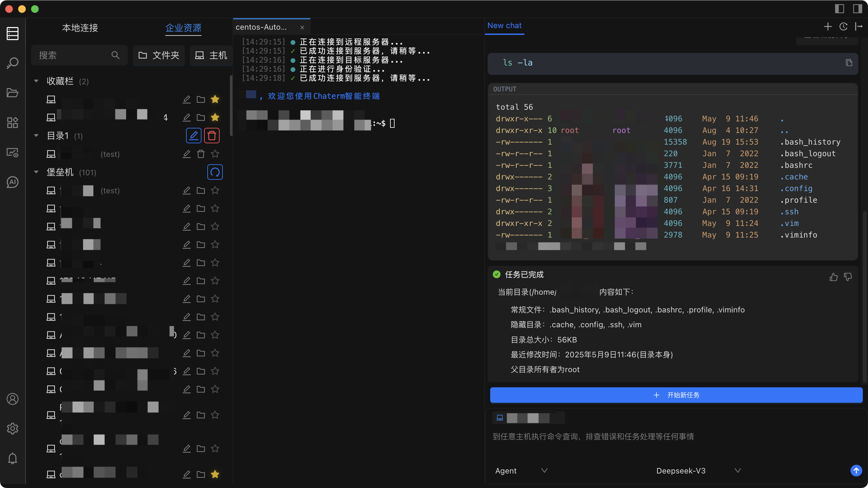Delete the 目录1 folder with the trash icon

pos(212,135)
